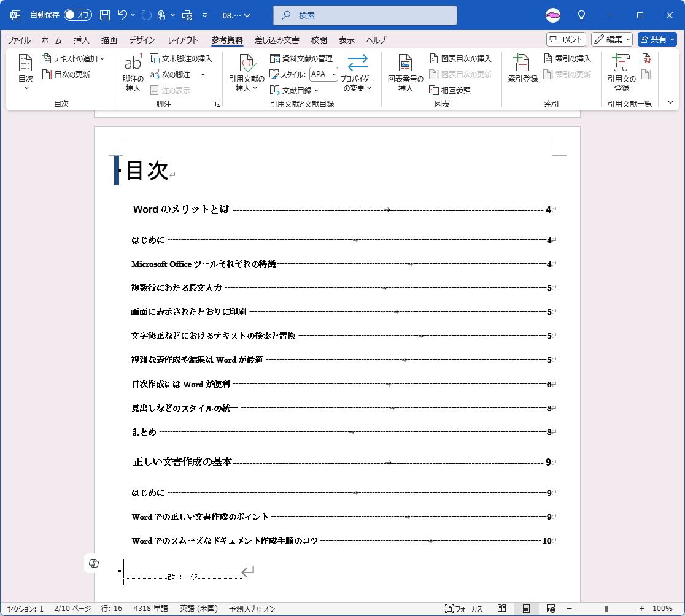Screen dimensions: 685x616
Task: Click 図表目次の挿入
Action: click(x=460, y=58)
